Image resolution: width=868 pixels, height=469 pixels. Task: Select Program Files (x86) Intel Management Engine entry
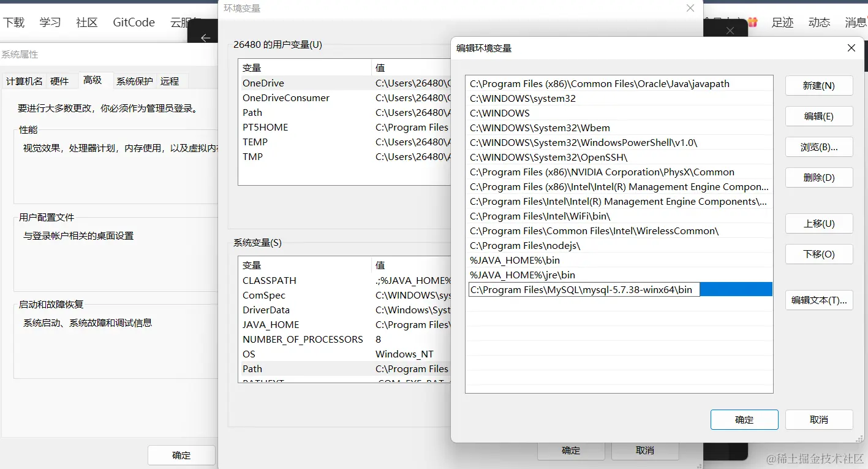[619, 187]
